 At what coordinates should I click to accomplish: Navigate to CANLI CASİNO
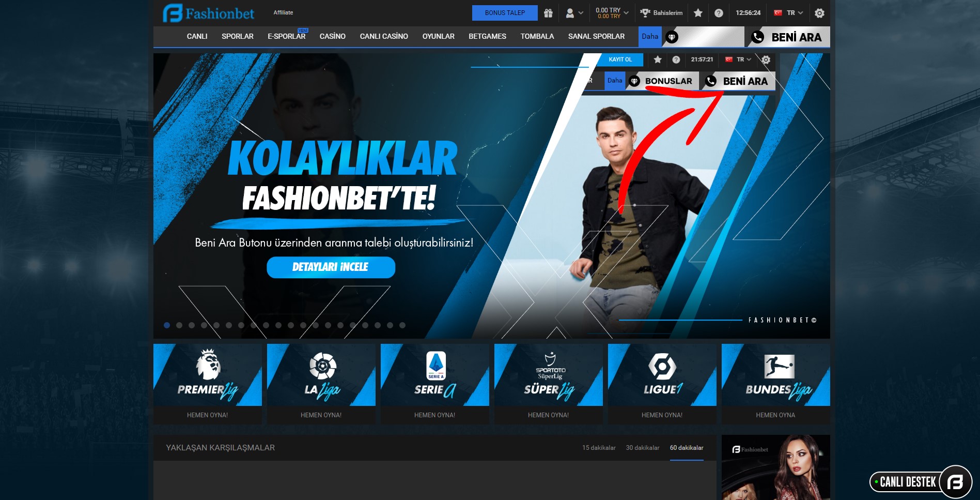tap(384, 36)
